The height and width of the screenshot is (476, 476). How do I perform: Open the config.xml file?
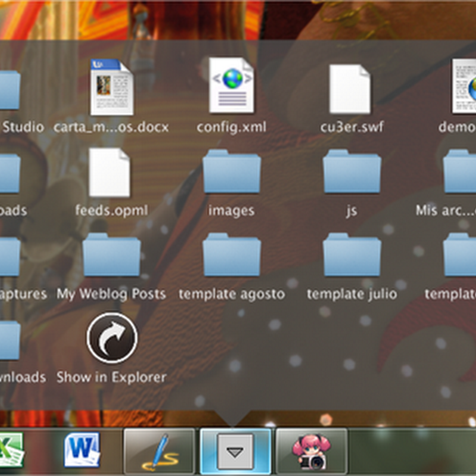point(231,86)
